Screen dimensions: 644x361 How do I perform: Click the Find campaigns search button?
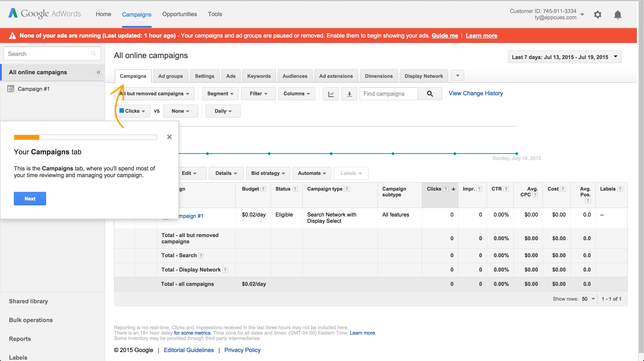tap(430, 94)
